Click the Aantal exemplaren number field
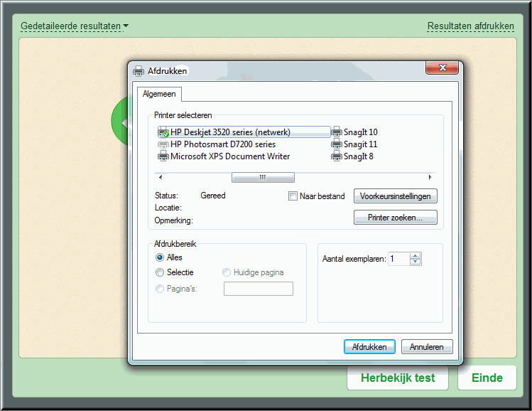Screen dimensions: 532x411 pos(399,259)
